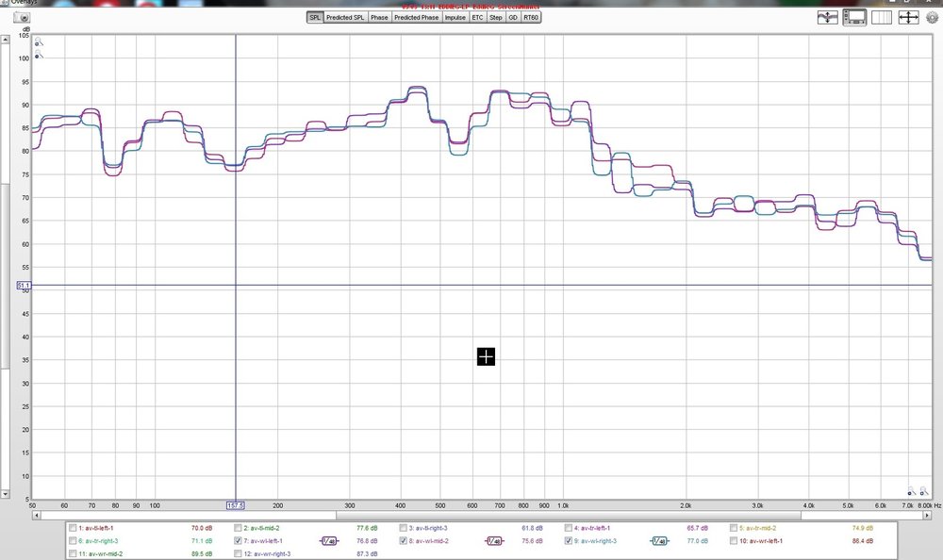Open the ETC tab
The width and height of the screenshot is (943, 560).
[477, 18]
